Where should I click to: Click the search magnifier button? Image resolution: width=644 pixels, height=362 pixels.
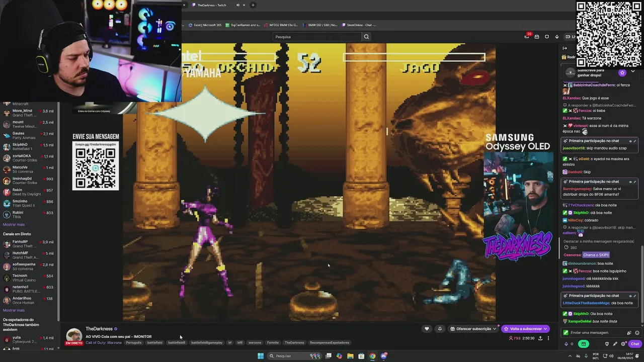[366, 37]
